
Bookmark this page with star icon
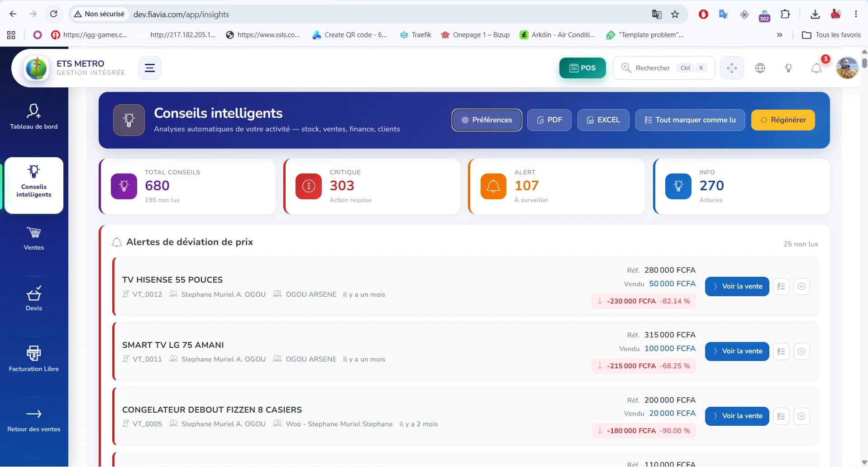675,14
